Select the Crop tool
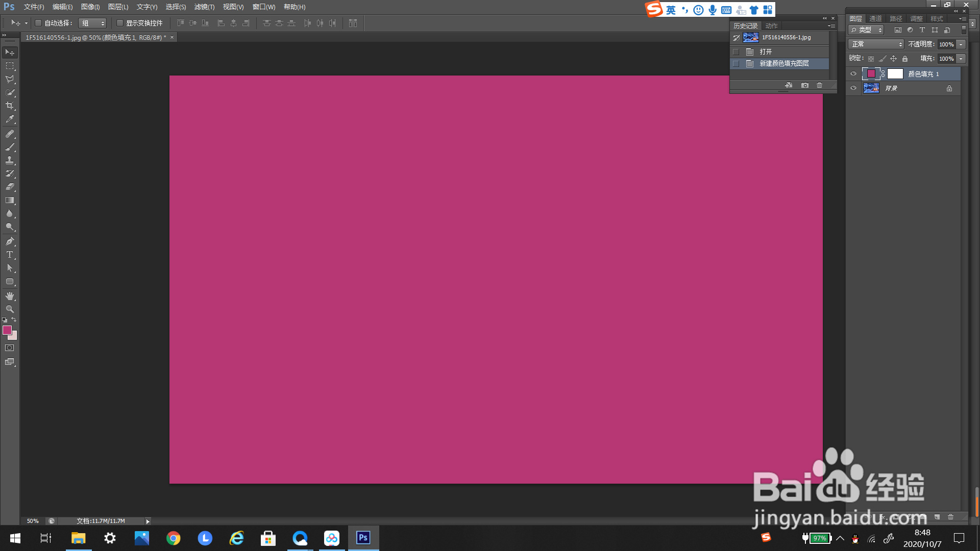This screenshot has height=551, width=980. click(10, 106)
